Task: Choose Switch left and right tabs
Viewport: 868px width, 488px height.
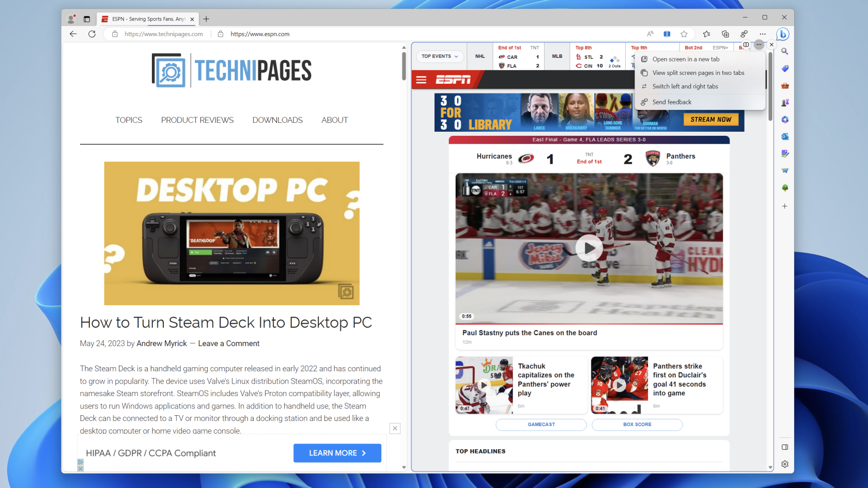Action: (700, 86)
